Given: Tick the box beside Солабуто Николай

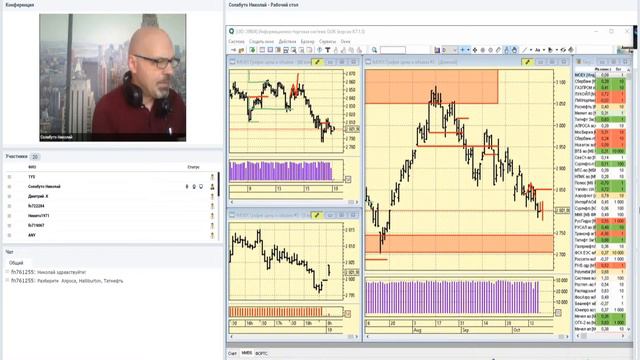Looking at the screenshot, I should tap(9, 187).
